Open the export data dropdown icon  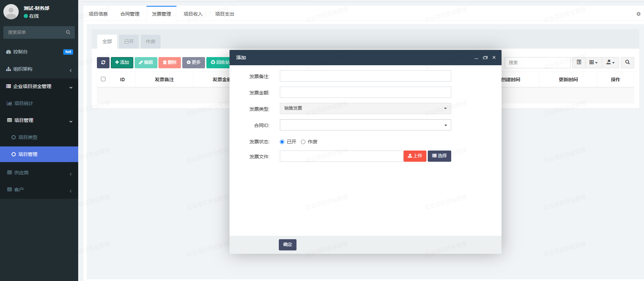(610, 63)
